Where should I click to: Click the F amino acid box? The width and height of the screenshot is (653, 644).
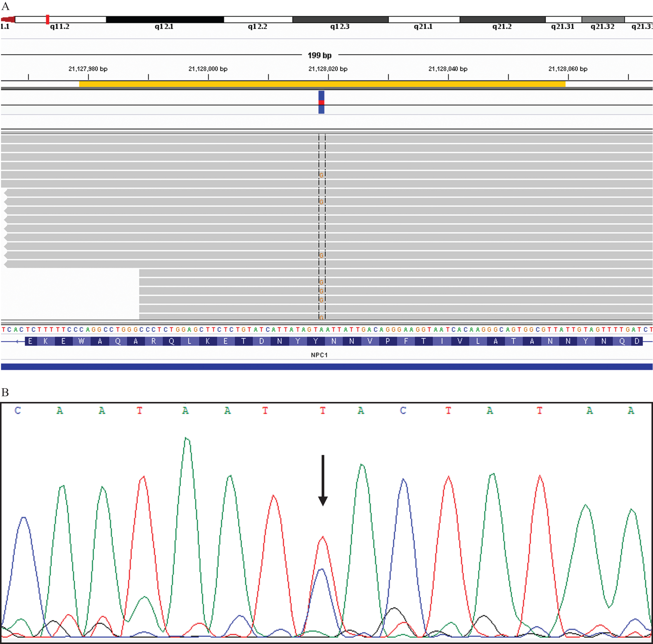[x=406, y=341]
